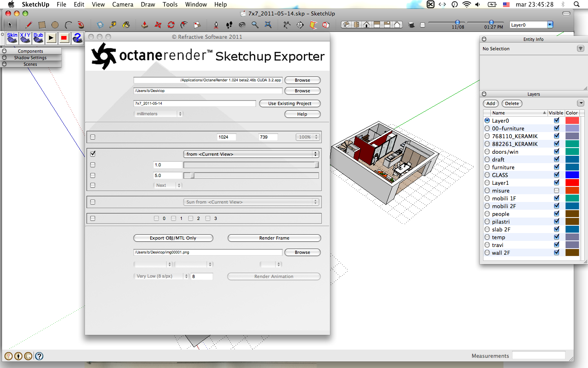Pick the Line pencil tool
This screenshot has width=588, height=368.
tap(29, 25)
